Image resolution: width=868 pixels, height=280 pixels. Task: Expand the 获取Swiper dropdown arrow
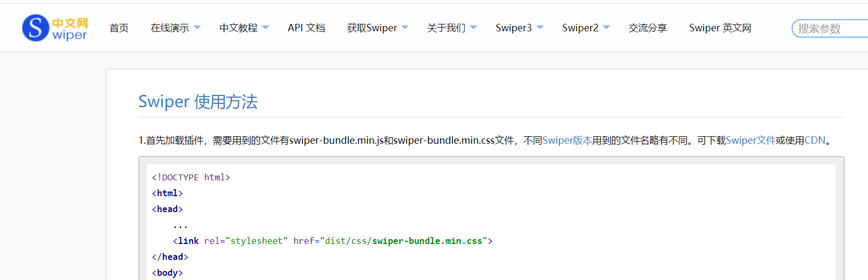click(405, 28)
